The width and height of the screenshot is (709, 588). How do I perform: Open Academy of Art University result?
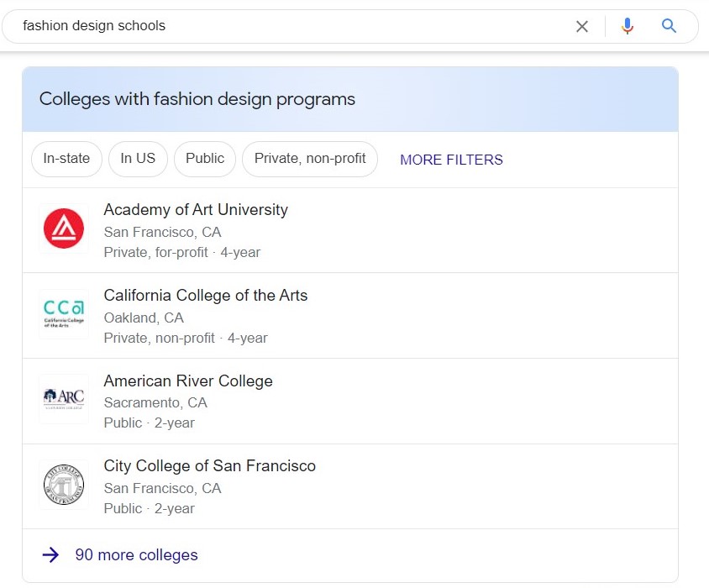pyautogui.click(x=350, y=230)
